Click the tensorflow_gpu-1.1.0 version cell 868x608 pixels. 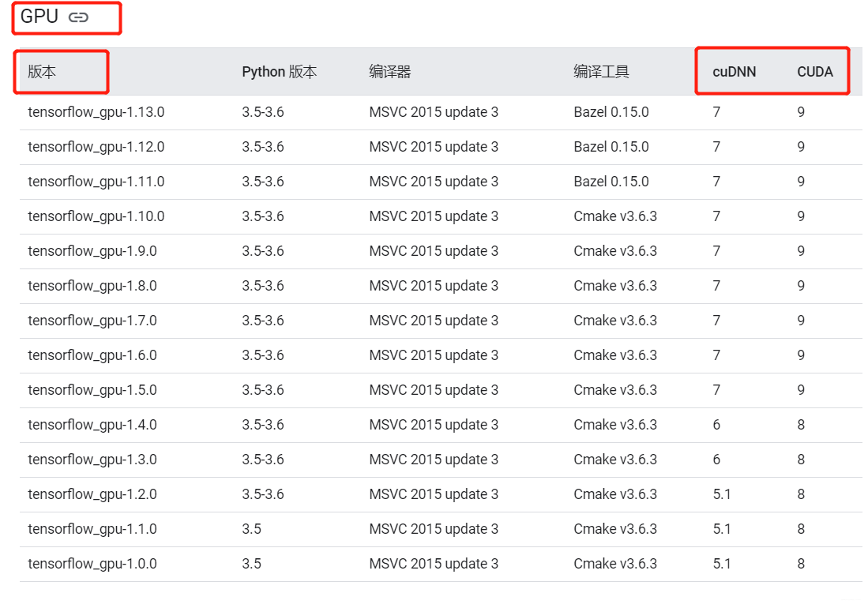pos(92,530)
